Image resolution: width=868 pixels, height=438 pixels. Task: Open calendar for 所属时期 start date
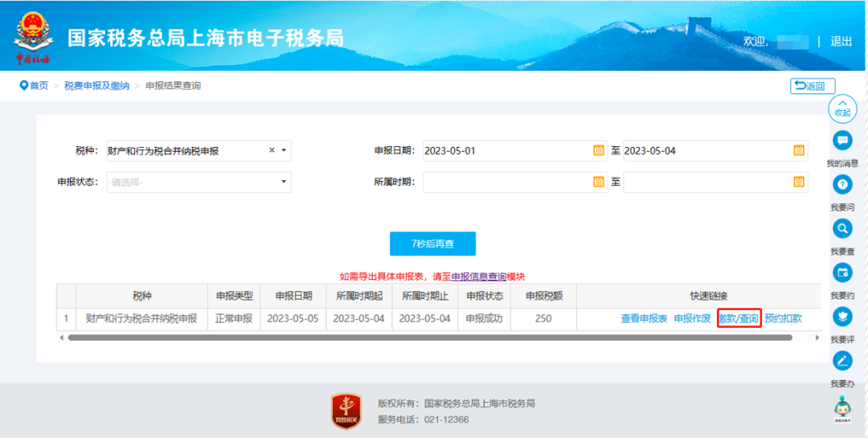pos(599,182)
